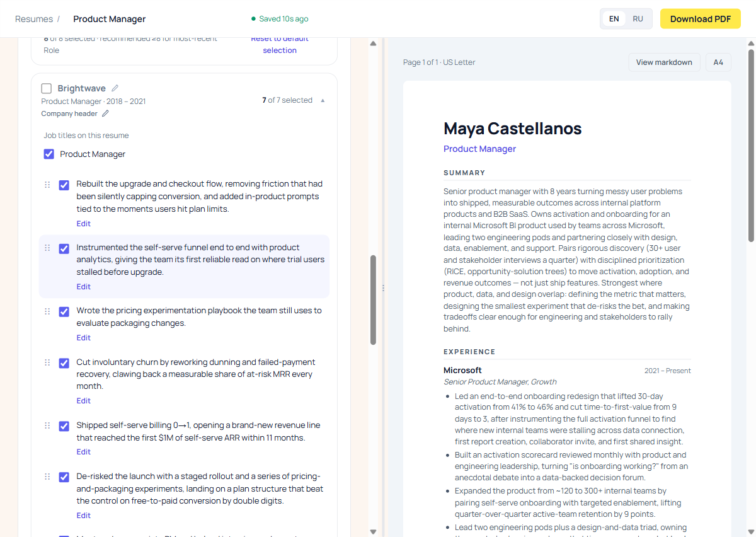This screenshot has width=756, height=537.
Task: Click the preview scrollbar up arrow
Action: pos(751,43)
